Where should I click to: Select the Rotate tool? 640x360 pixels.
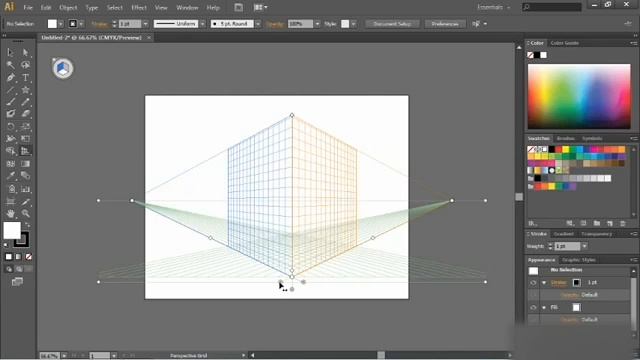tap(10, 126)
